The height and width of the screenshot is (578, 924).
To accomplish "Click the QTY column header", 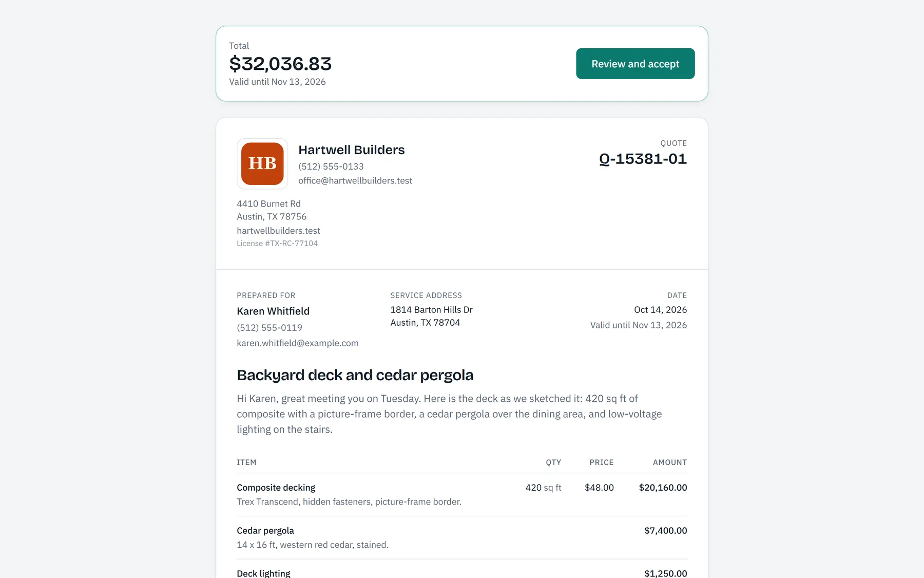I will [x=553, y=462].
